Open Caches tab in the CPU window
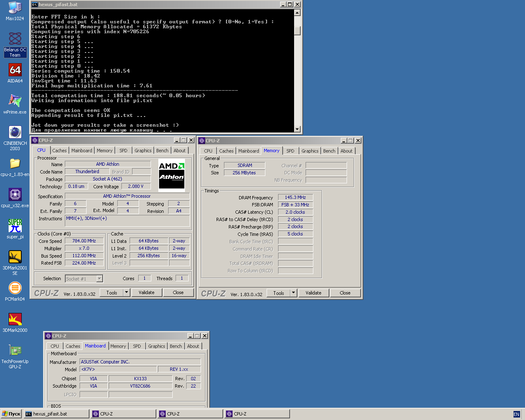This screenshot has width=525, height=420. click(59, 151)
